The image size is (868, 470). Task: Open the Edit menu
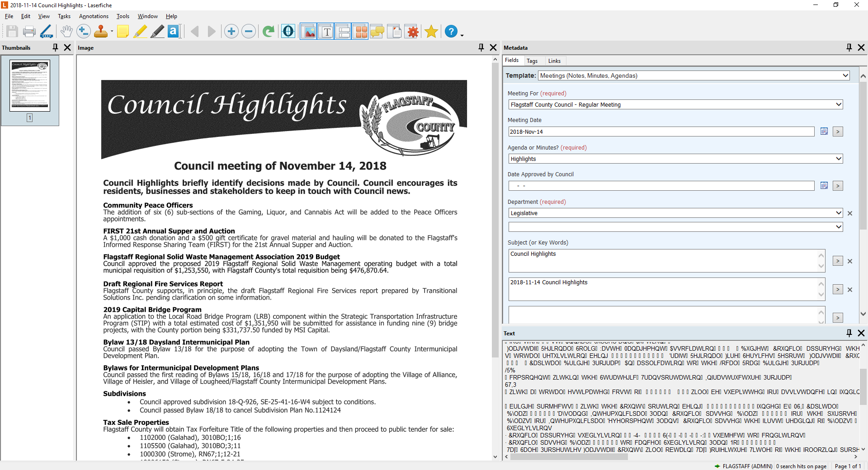tap(26, 16)
